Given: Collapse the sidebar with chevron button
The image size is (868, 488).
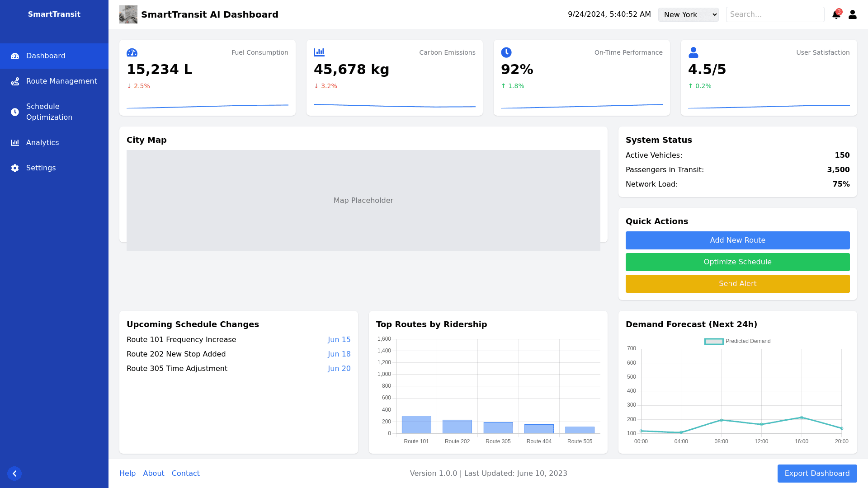Looking at the screenshot, I should pos(14,474).
